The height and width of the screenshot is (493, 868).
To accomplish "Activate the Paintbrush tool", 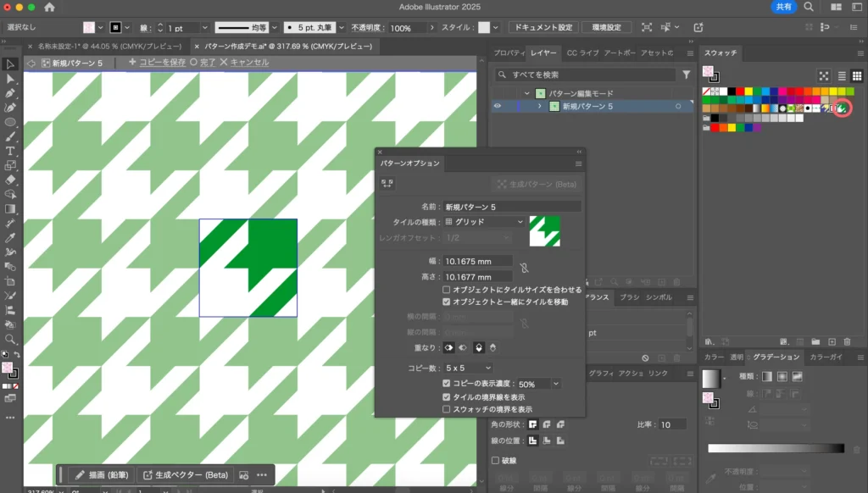I will pyautogui.click(x=11, y=136).
